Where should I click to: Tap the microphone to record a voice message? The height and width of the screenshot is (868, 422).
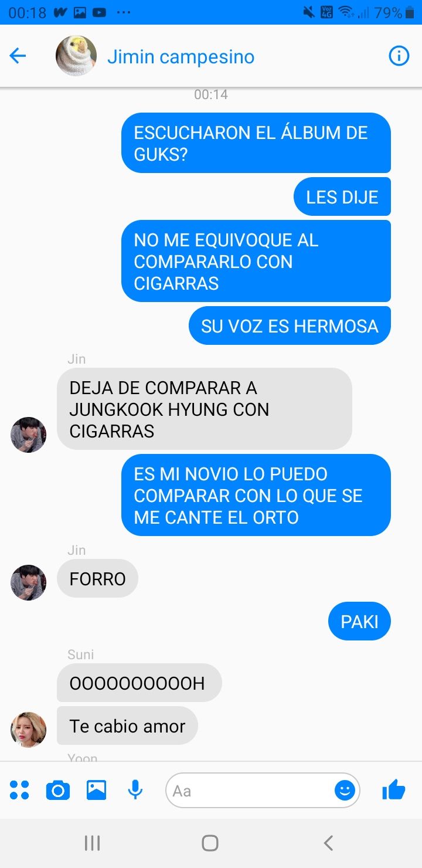pyautogui.click(x=135, y=791)
